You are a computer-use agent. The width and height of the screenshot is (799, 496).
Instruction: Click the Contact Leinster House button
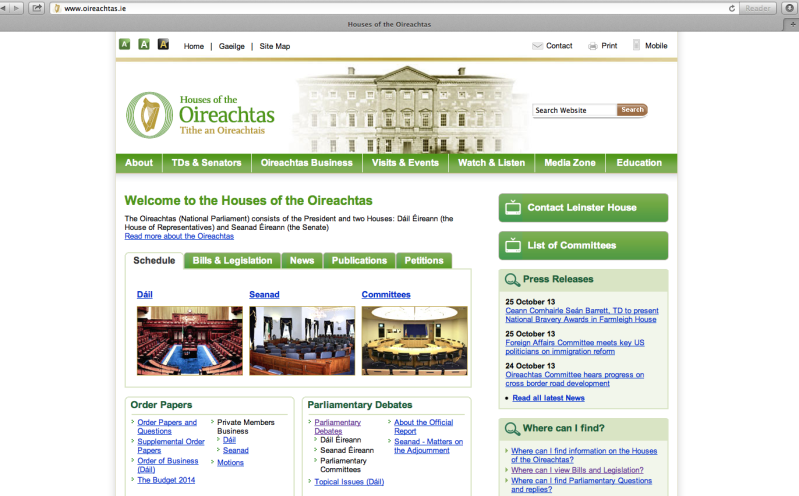(583, 207)
